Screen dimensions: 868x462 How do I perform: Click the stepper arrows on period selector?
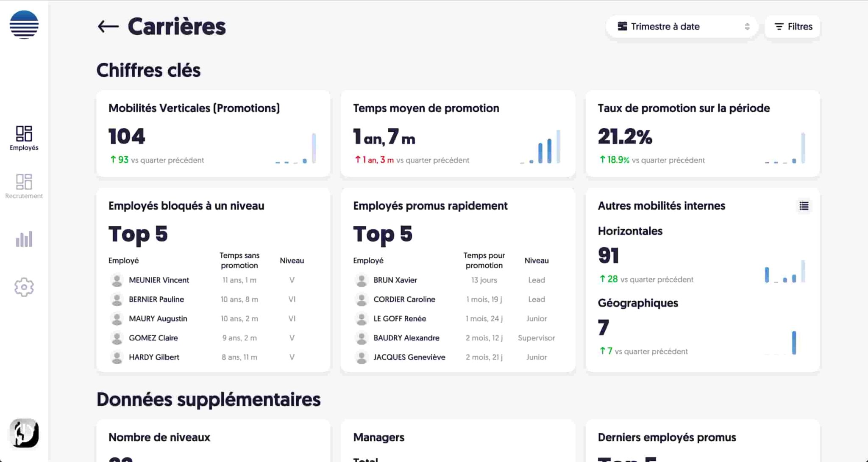(747, 27)
